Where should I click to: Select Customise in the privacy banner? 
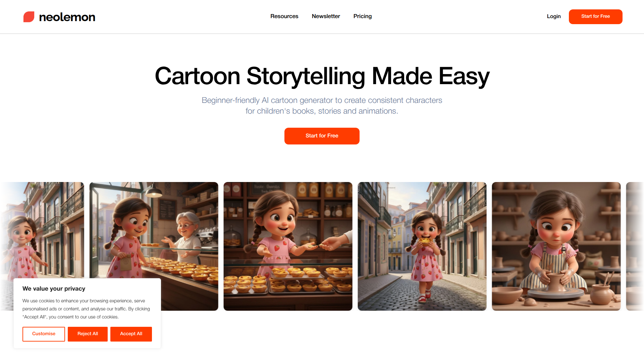pyautogui.click(x=44, y=334)
